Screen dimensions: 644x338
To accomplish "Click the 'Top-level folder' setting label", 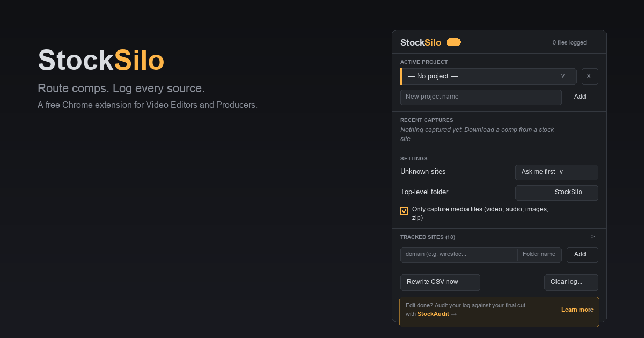I will pos(425,192).
